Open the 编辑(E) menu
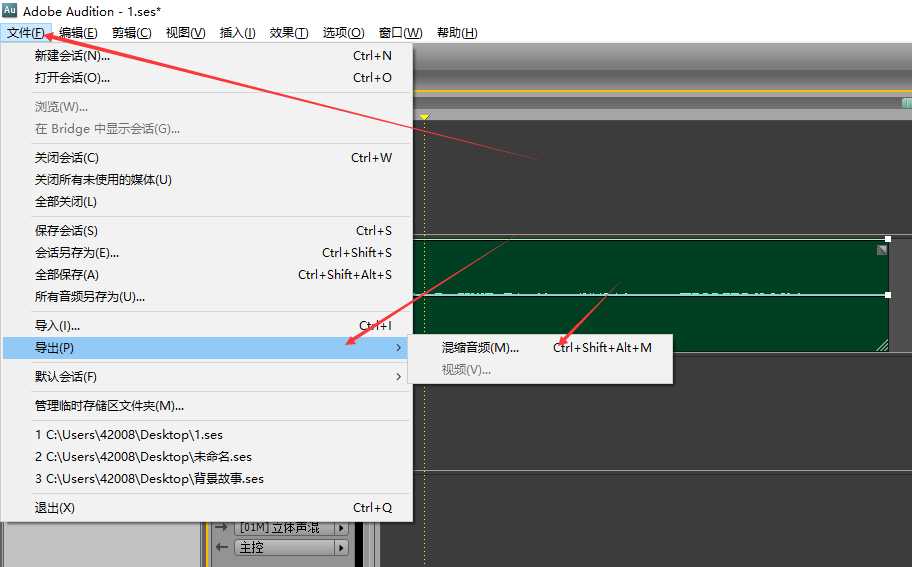This screenshot has height=567, width=912. click(x=79, y=33)
